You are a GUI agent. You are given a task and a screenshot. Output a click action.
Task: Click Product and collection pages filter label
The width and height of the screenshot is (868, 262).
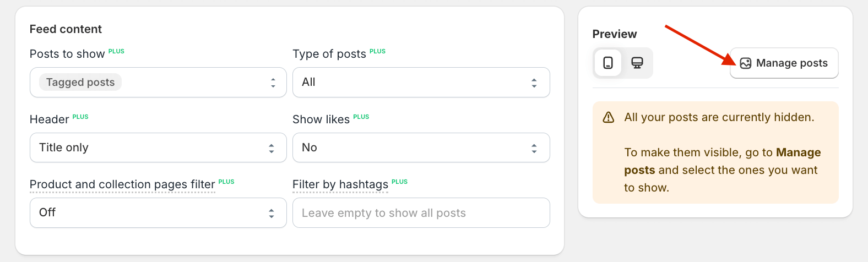point(122,184)
